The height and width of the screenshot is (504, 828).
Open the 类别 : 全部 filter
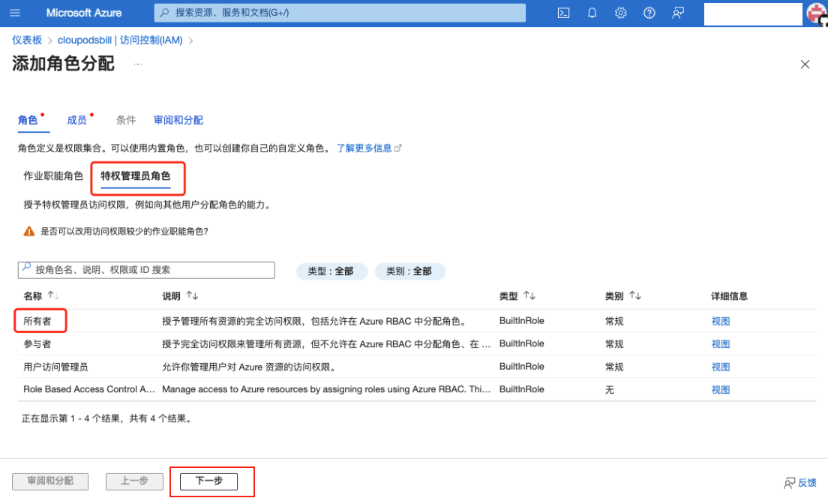409,271
